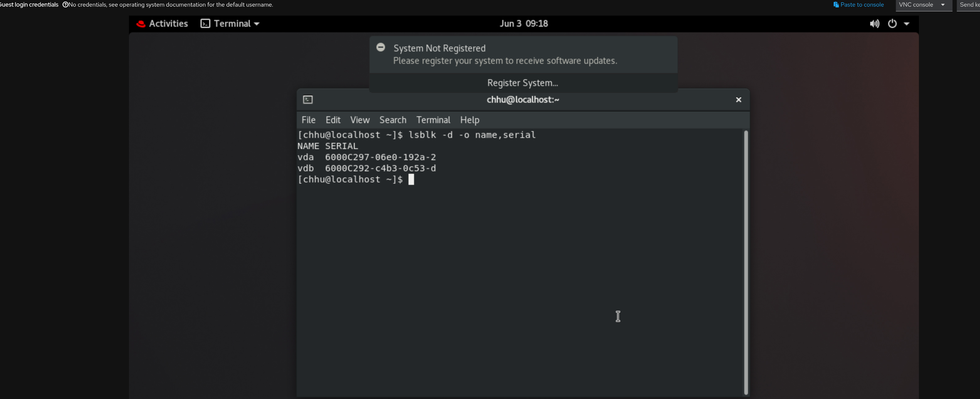The height and width of the screenshot is (399, 980).
Task: Open the File menu
Action: coord(308,120)
